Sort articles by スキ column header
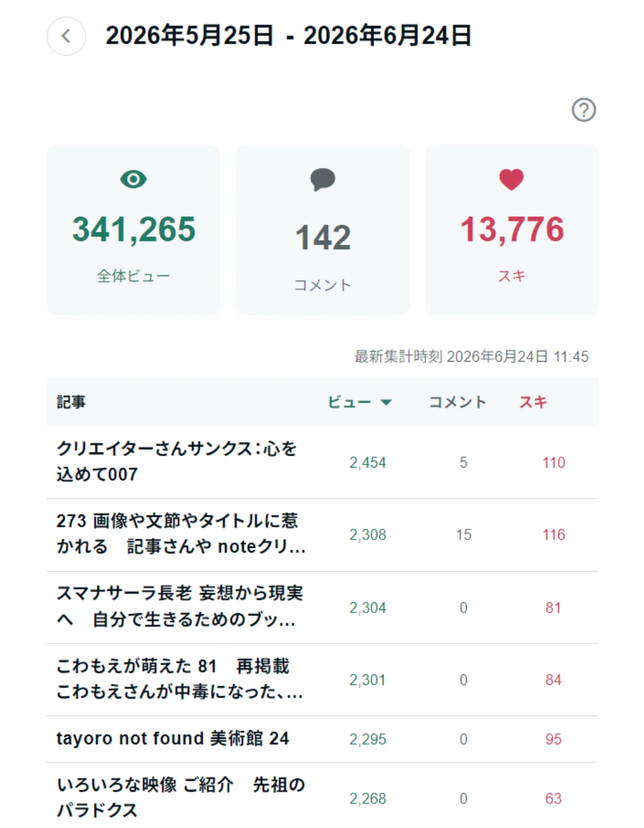644x828 pixels. point(533,402)
